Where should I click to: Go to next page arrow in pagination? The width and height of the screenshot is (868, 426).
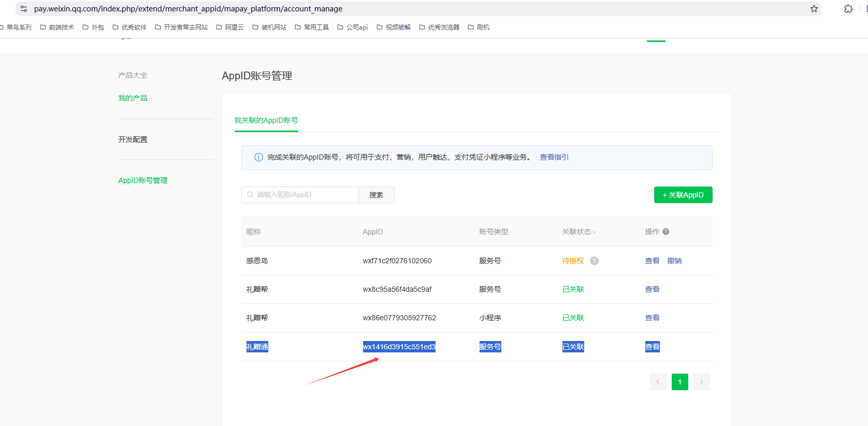coord(702,382)
